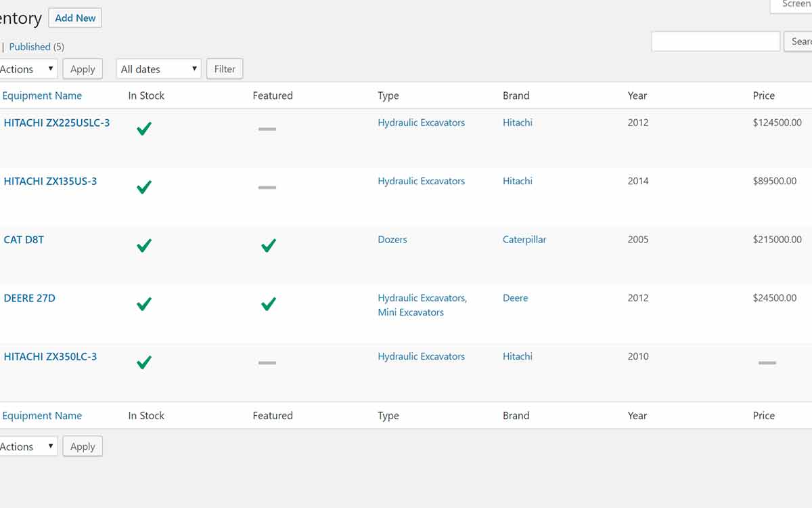Click Hitachi brand for HITACHI ZX225USLC-3
Image resolution: width=812 pixels, height=508 pixels.
click(x=518, y=123)
